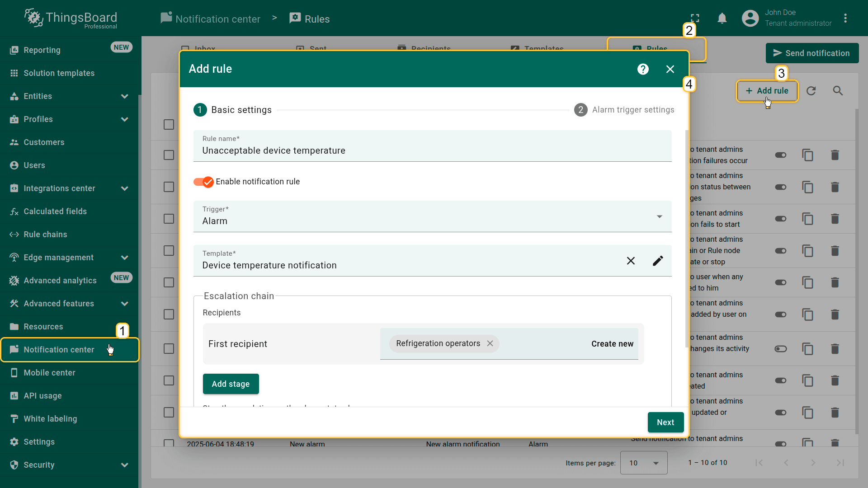Click the Next button
Image resolution: width=868 pixels, height=488 pixels.
coord(665,422)
